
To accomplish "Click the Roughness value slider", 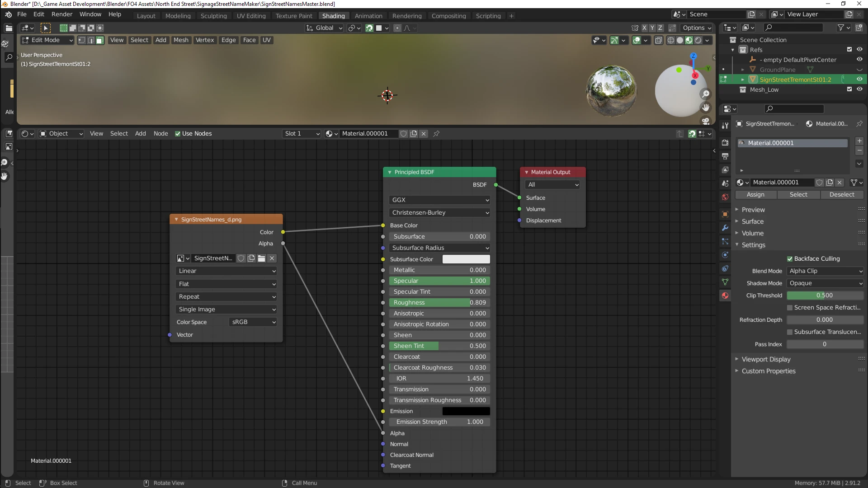I will [439, 303].
